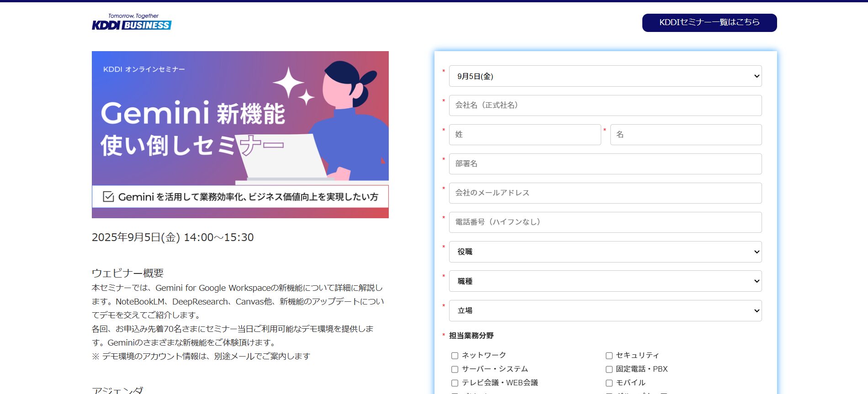Click the 会社名（正式社名） input field
Viewport: 868px width, 394px height.
point(605,105)
